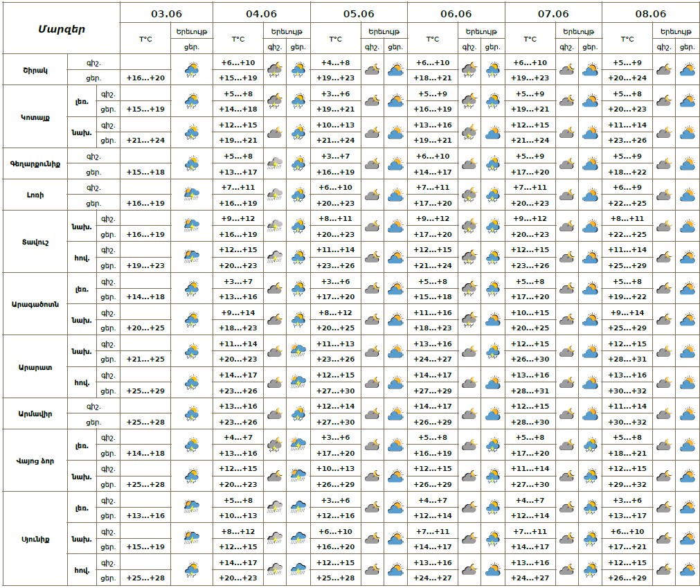Click Արմավիր night weather icon for 06.06

click(469, 414)
